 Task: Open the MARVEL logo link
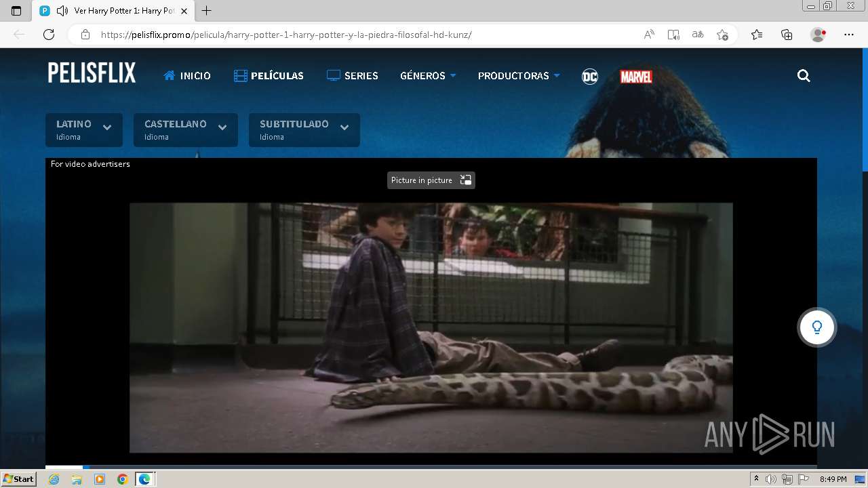click(636, 77)
